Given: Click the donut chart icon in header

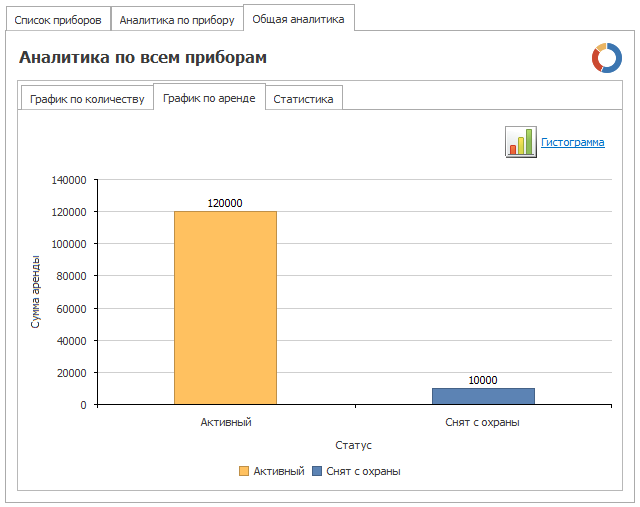Looking at the screenshot, I should (607, 58).
